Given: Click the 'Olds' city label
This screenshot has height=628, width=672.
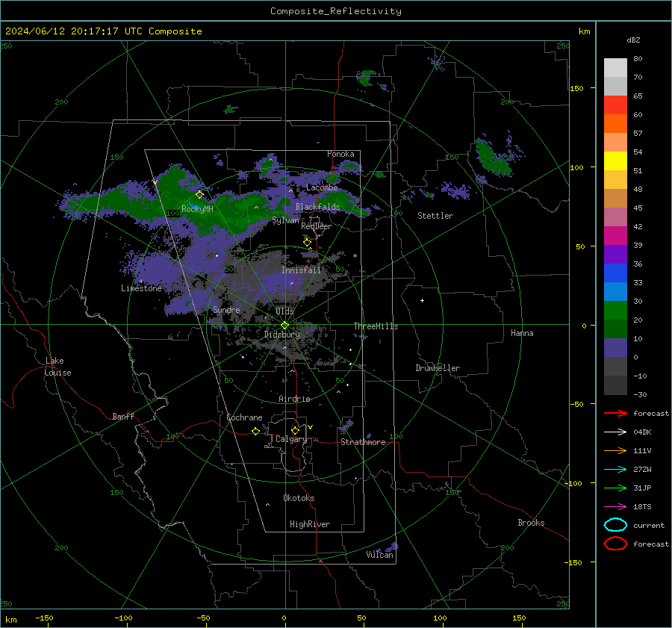Looking at the screenshot, I should [x=284, y=311].
